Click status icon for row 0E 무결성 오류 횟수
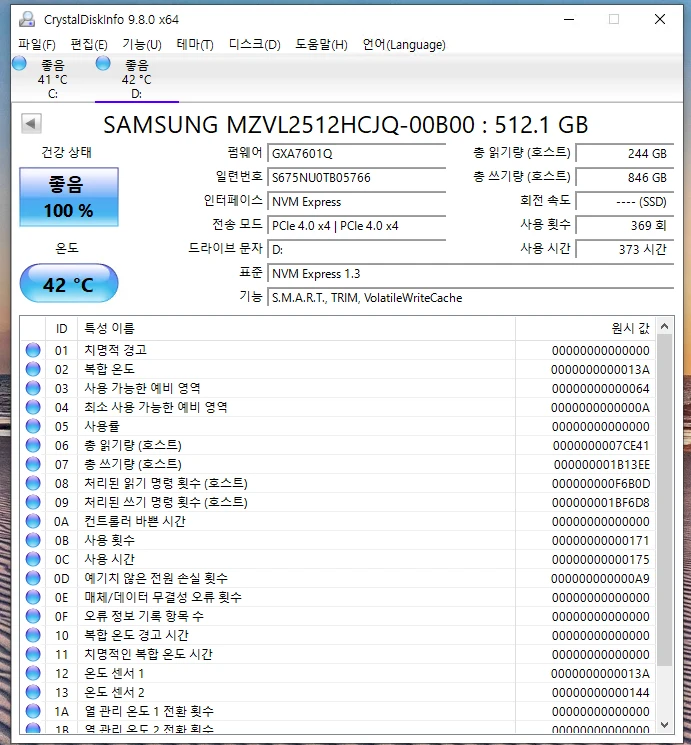691x745 pixels. [x=33, y=597]
